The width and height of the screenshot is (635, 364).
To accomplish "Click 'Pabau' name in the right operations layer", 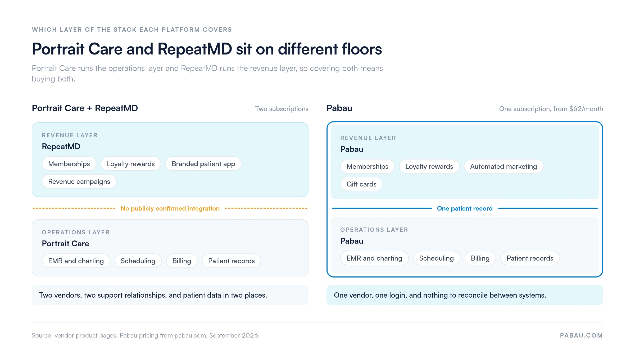I will coord(352,241).
